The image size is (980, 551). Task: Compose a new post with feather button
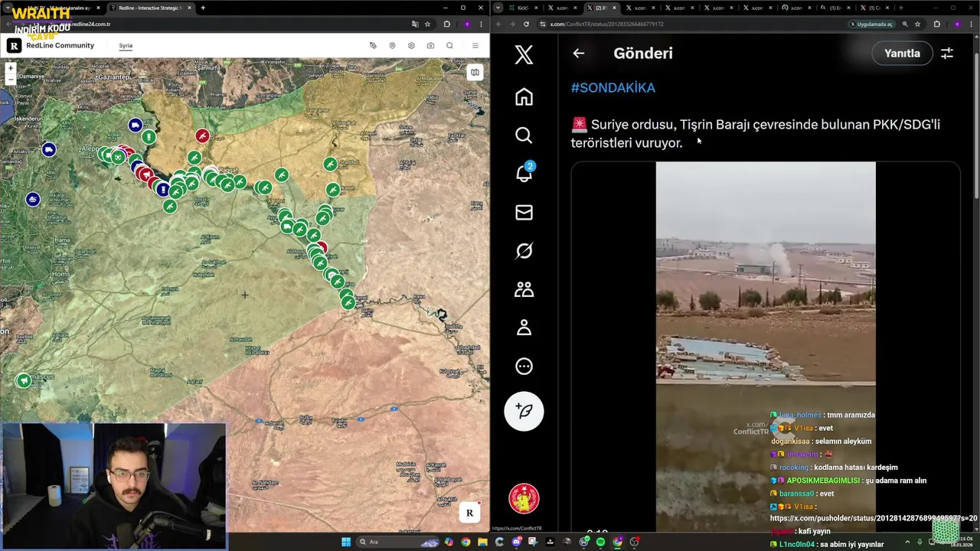(524, 411)
